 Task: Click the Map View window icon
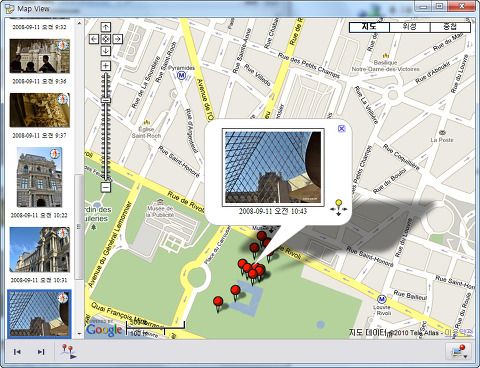pos(10,9)
